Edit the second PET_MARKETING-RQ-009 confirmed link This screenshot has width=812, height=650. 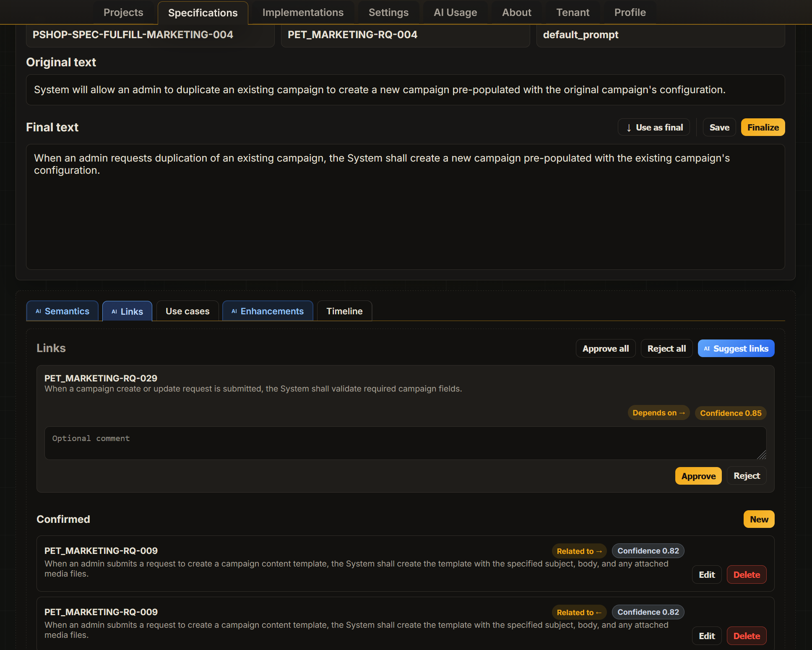coord(707,636)
